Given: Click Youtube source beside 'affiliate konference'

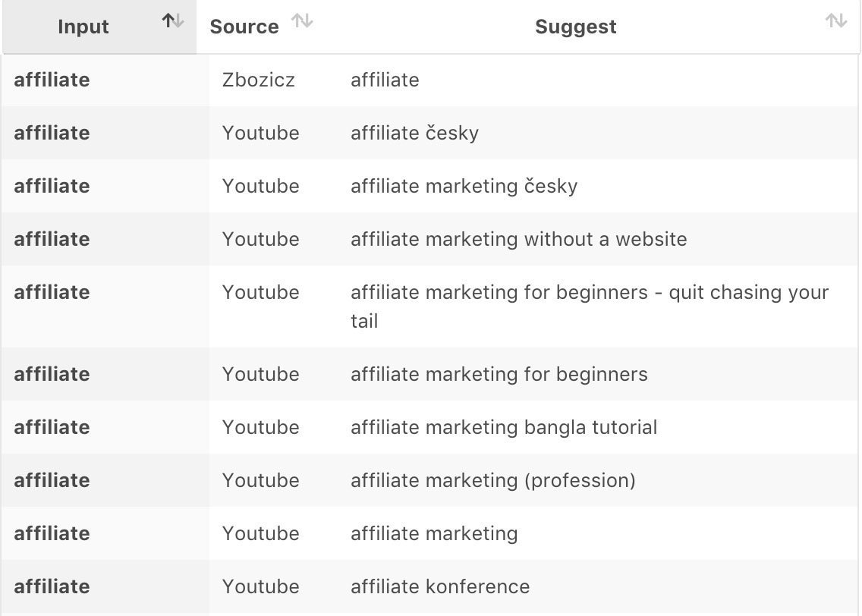Looking at the screenshot, I should coord(260,587).
